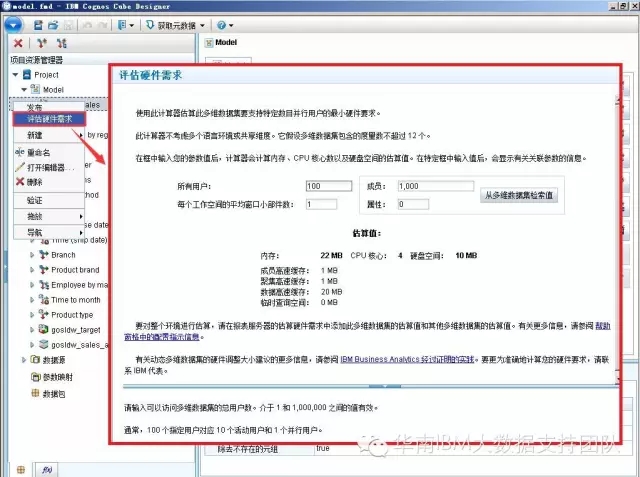Expand the 数据源 data sources folder

pos(23,360)
